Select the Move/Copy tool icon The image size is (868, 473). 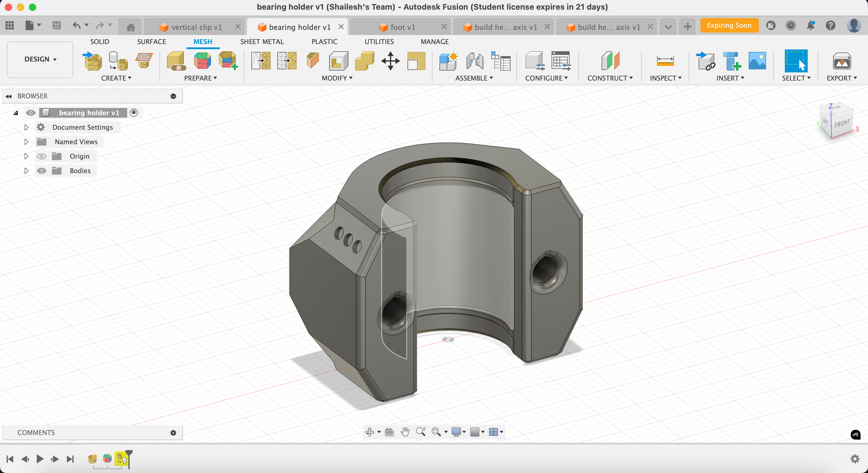[x=391, y=61]
